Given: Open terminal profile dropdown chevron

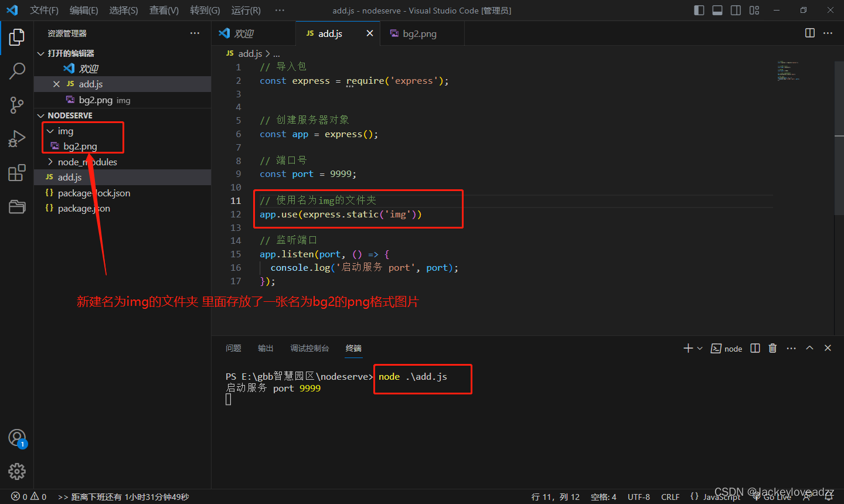Looking at the screenshot, I should click(x=699, y=348).
